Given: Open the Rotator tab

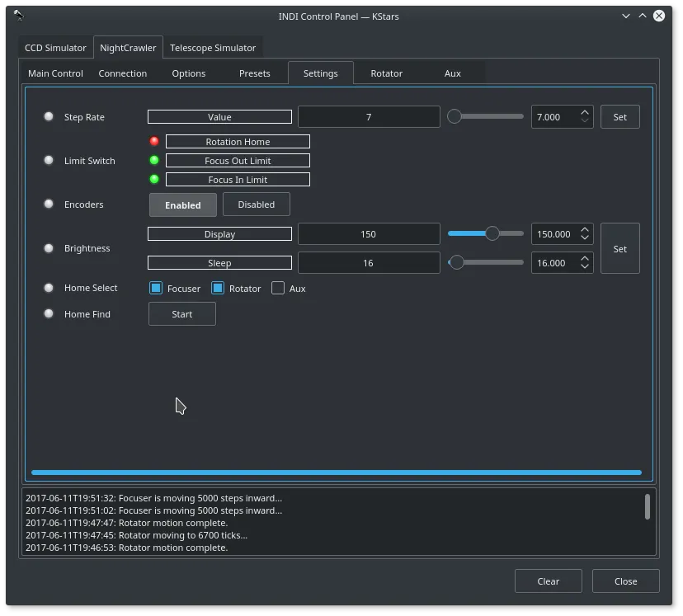Looking at the screenshot, I should [x=386, y=73].
